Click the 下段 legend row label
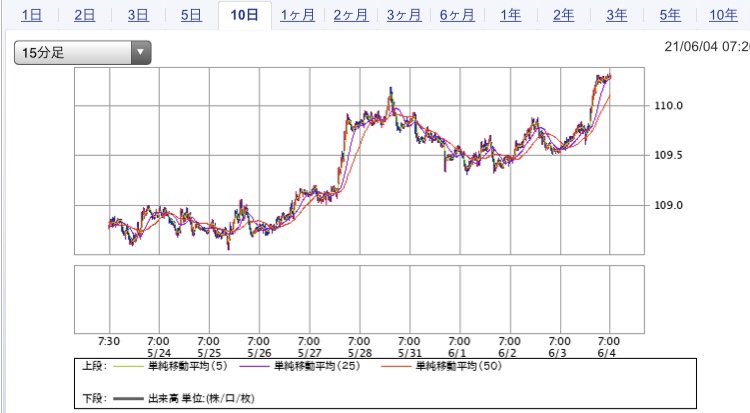750x413 pixels. 95,398
